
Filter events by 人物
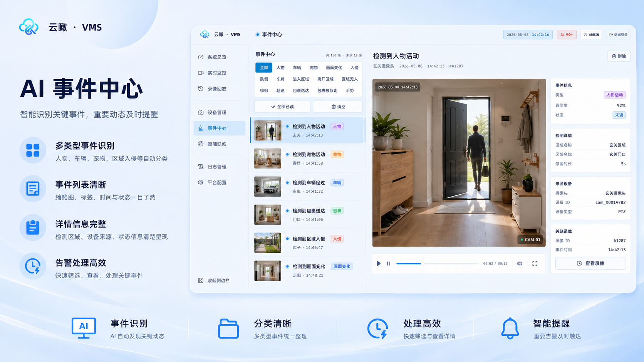[x=280, y=67]
